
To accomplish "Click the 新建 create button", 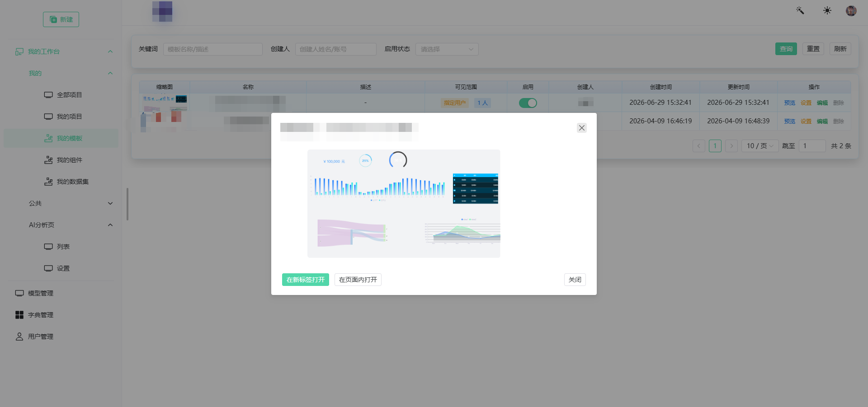I will point(61,19).
